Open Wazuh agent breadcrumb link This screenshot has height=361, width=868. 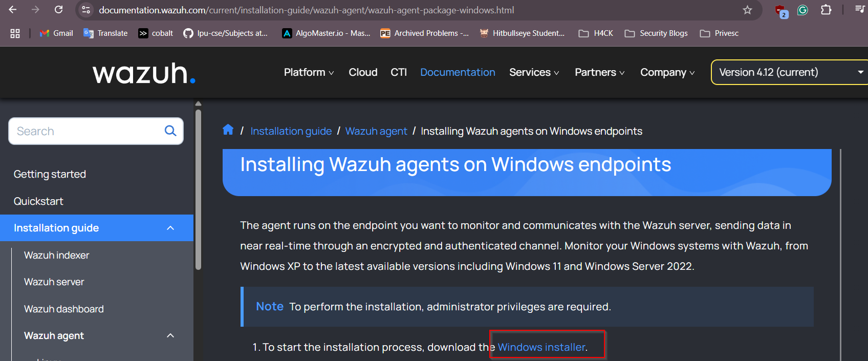click(x=376, y=131)
